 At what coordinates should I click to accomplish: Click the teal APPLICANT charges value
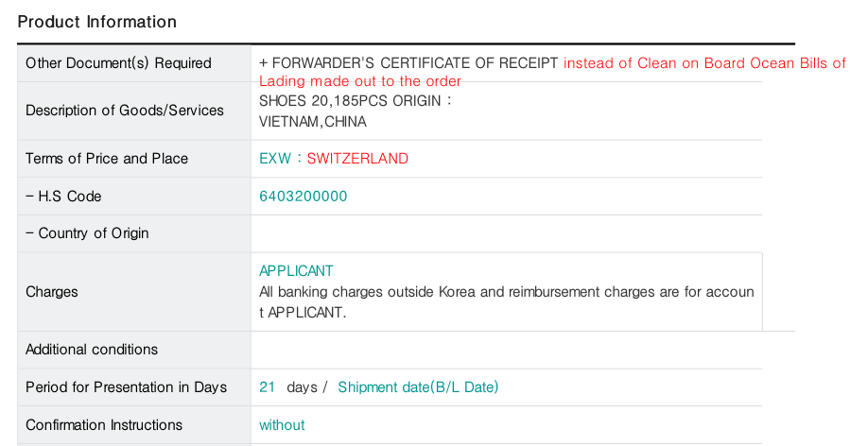296,271
